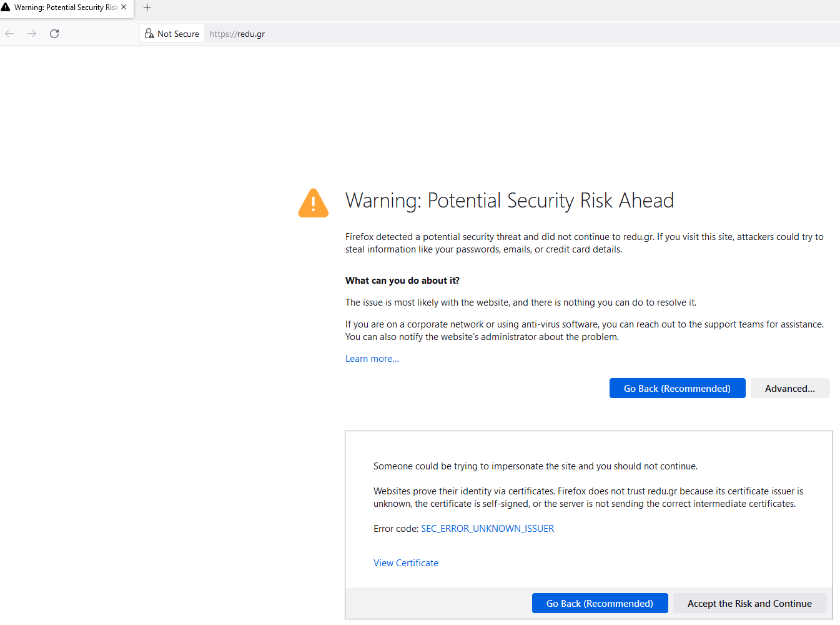Click the warning triangle icon in the tab
This screenshot has width=840, height=625.
[x=6, y=7]
